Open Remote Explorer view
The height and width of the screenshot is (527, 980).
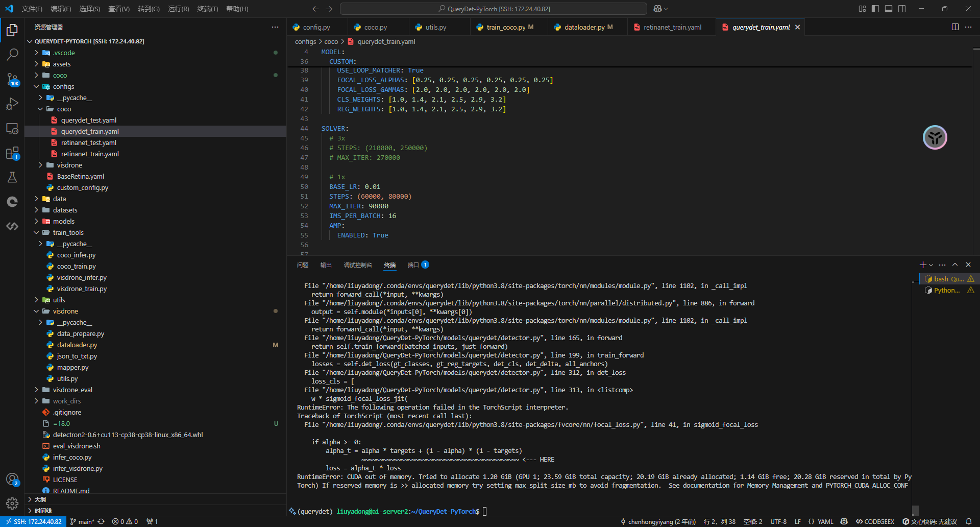pyautogui.click(x=12, y=128)
